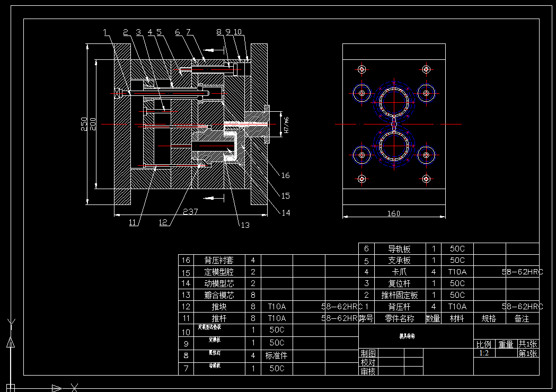Click the 审核 label in title block

point(368,371)
